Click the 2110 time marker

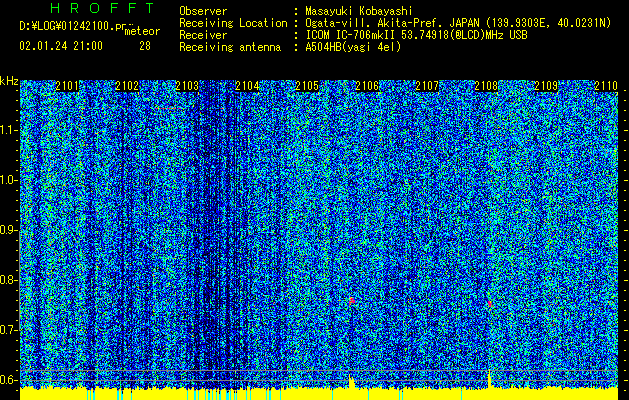[x=606, y=86]
